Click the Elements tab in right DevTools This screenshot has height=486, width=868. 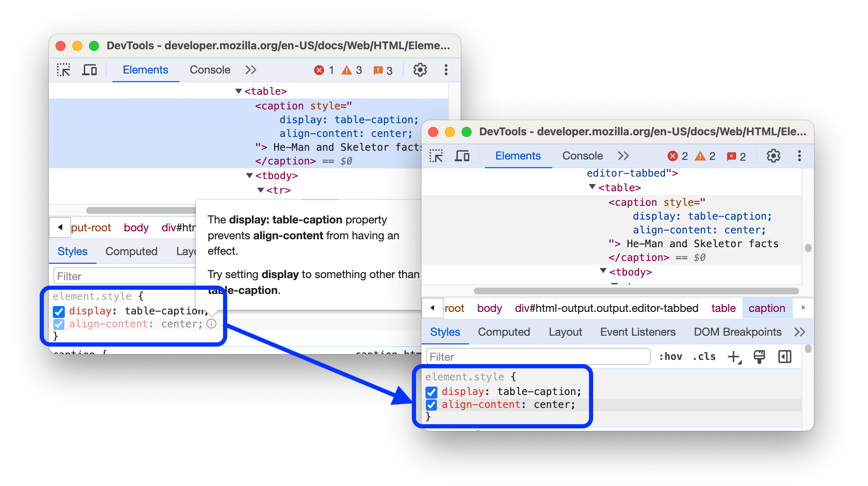(x=518, y=156)
